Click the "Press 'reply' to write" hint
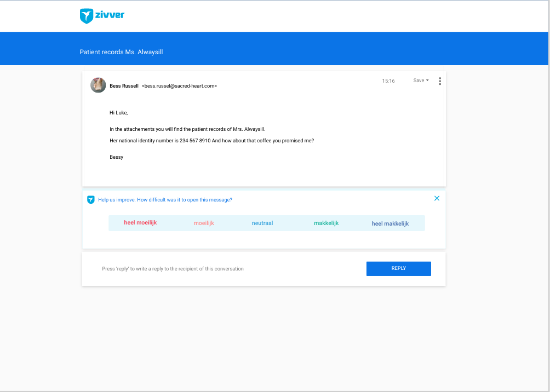The height and width of the screenshot is (392, 550). click(173, 269)
